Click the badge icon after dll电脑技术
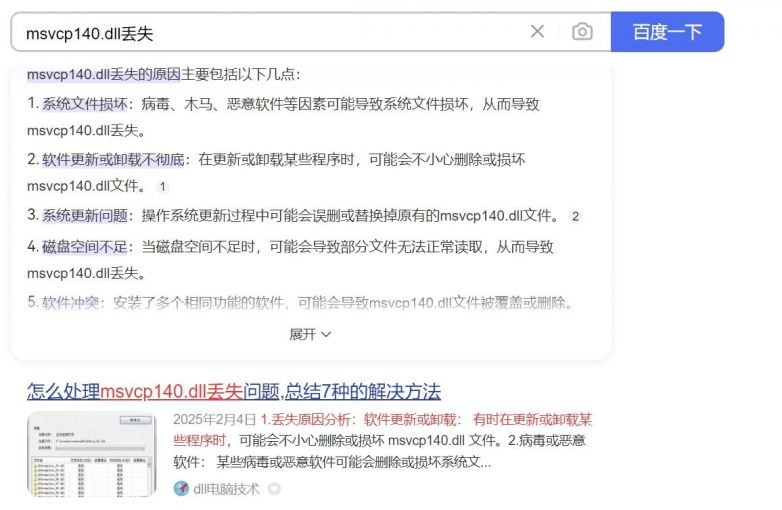The width and height of the screenshot is (782, 510). coord(274,489)
